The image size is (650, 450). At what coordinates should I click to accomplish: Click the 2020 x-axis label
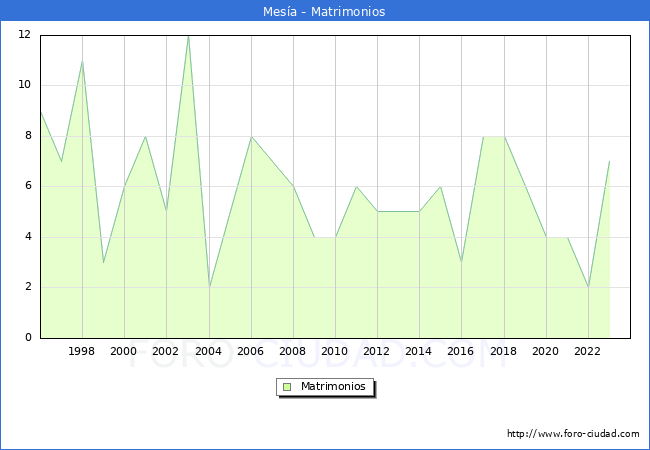[546, 352]
